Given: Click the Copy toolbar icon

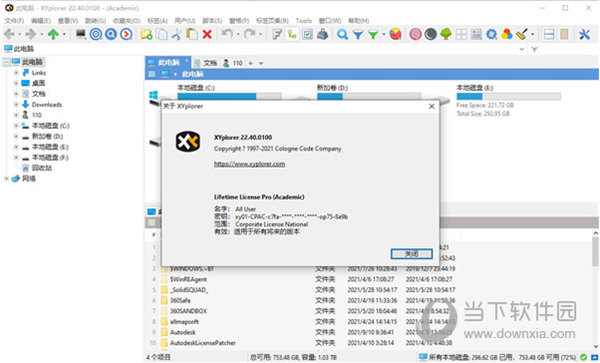Looking at the screenshot, I should [x=162, y=34].
